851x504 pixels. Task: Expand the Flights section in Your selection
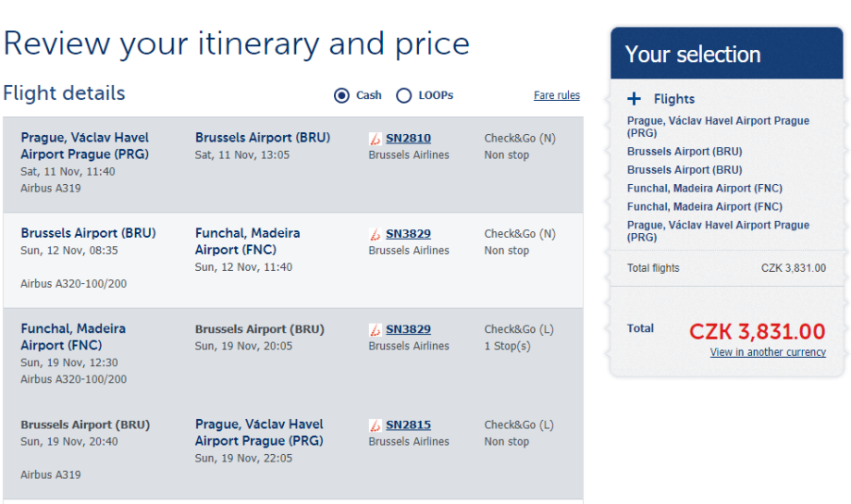click(x=673, y=99)
